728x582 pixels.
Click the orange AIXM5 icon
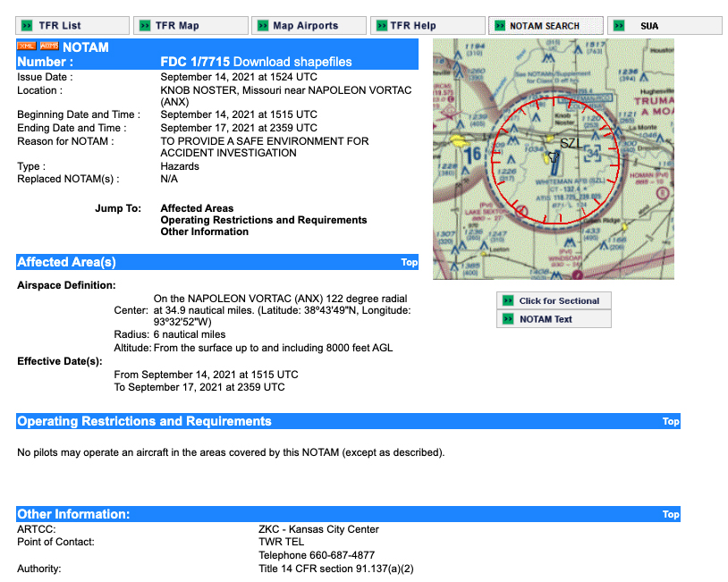coord(49,46)
